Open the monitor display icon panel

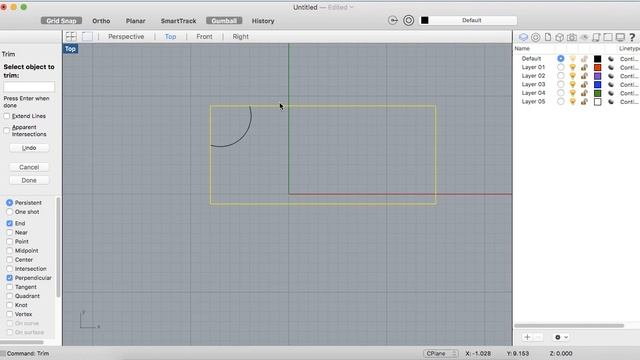[x=620, y=37]
